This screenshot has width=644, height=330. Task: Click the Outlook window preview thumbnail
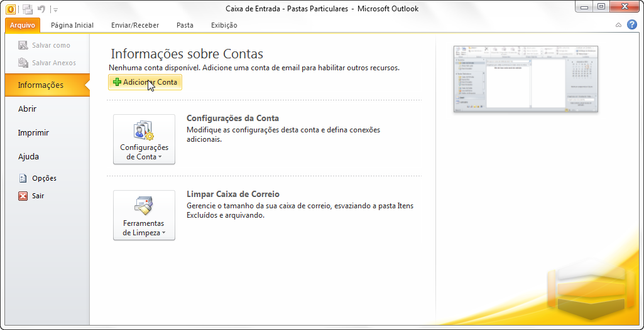(x=526, y=78)
